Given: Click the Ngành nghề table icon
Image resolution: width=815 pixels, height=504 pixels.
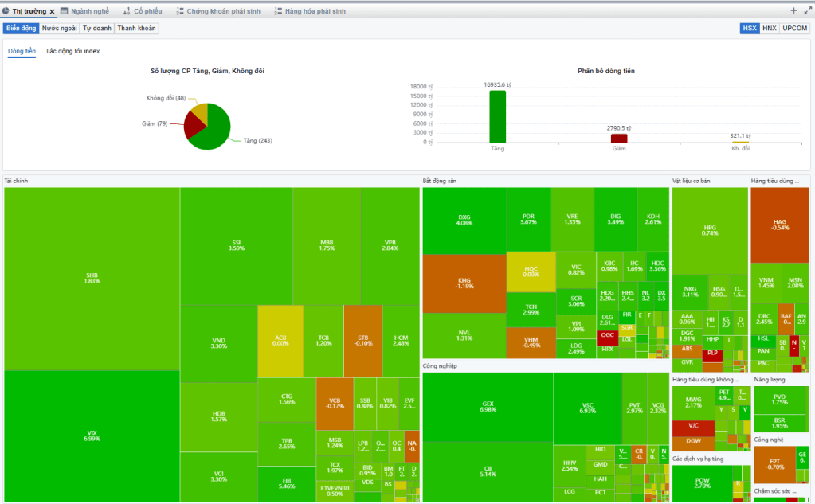Looking at the screenshot, I should (x=65, y=12).
